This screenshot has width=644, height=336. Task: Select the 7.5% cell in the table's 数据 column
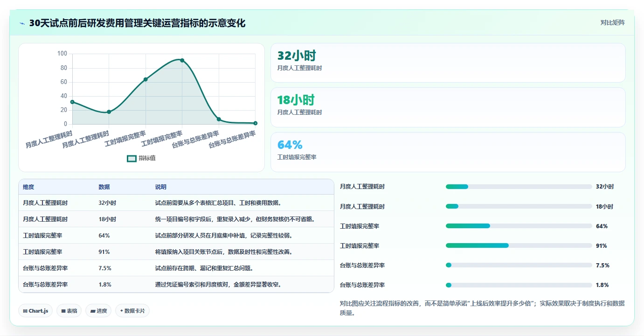tap(105, 268)
